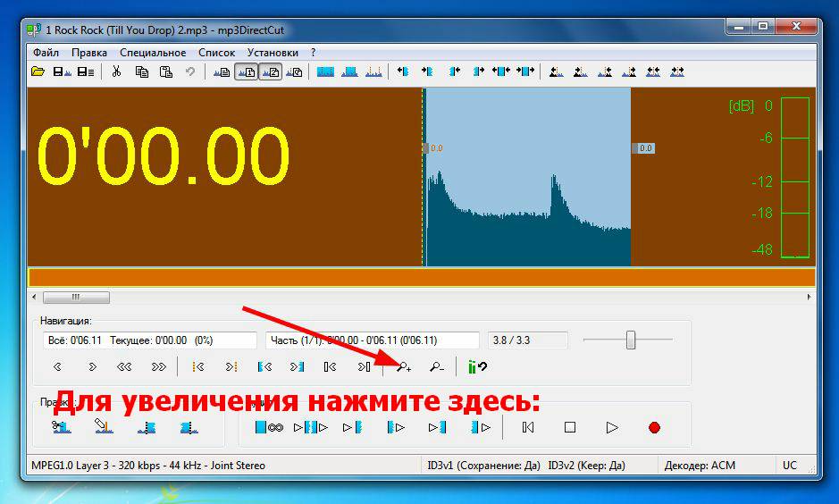Open the Специальное menu
This screenshot has width=839, height=504.
[153, 53]
